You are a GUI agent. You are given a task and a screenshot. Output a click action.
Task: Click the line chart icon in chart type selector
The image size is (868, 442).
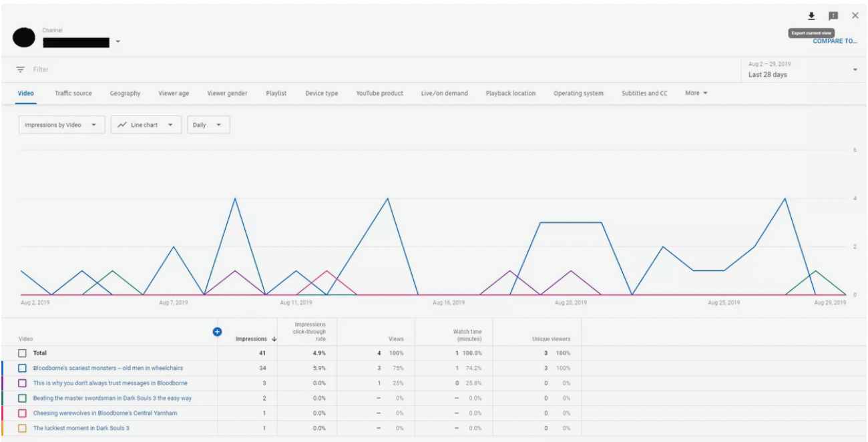[x=122, y=125]
